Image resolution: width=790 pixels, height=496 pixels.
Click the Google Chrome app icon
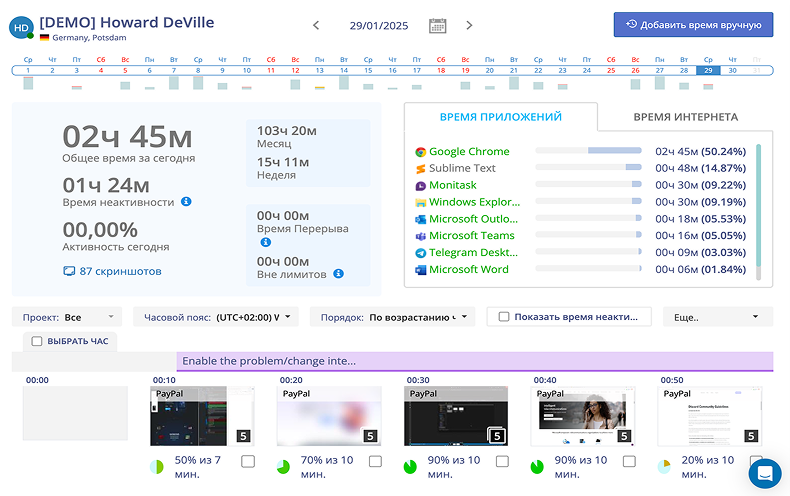(x=420, y=152)
